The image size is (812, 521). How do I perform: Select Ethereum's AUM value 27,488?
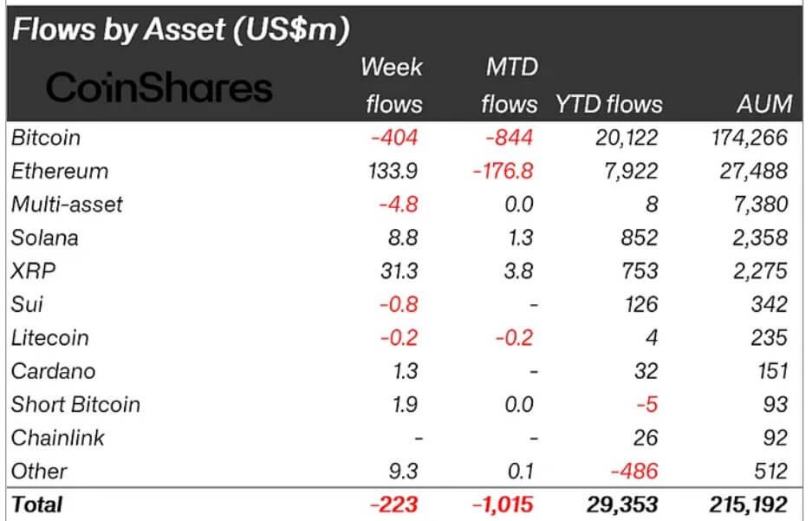[x=754, y=171]
